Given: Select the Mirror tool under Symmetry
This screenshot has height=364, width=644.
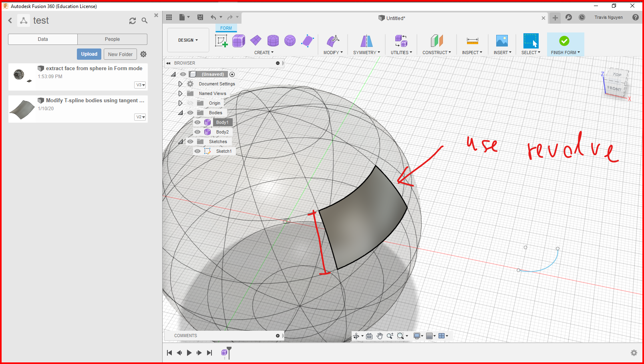Looking at the screenshot, I should [x=366, y=40].
